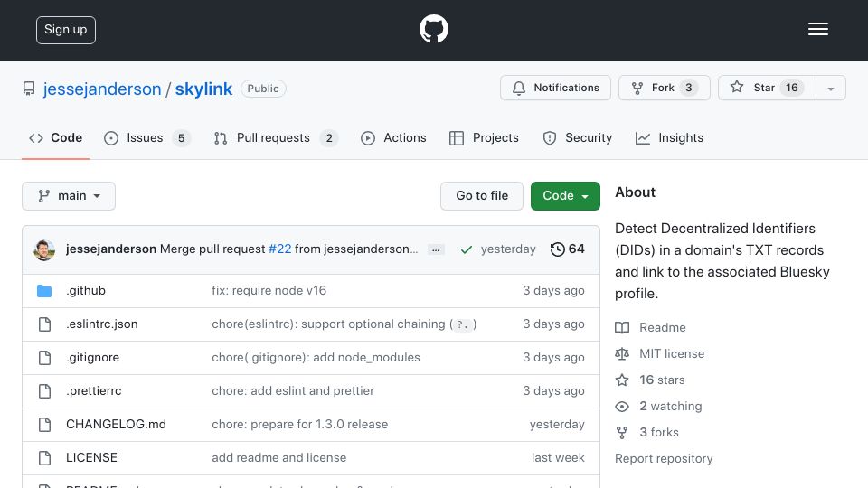Click the Go to file button

click(x=482, y=196)
